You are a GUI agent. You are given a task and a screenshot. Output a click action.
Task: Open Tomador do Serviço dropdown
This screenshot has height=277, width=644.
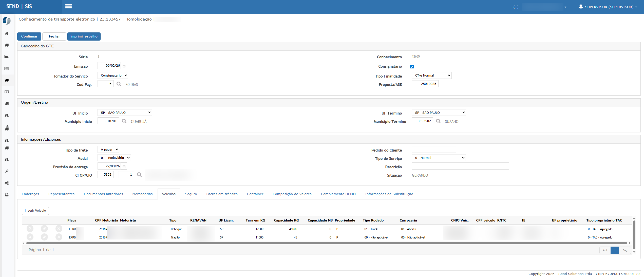pyautogui.click(x=113, y=76)
